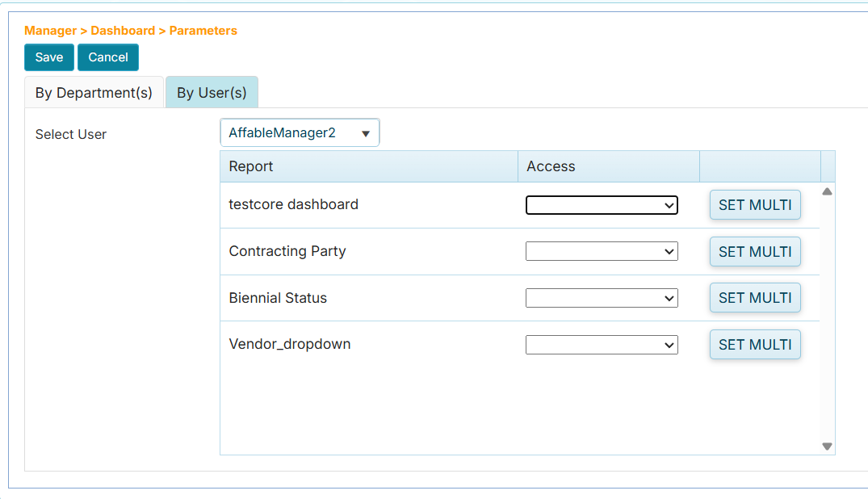Switch to the By Department(s) tab
Screen dimensions: 868x499
click(94, 92)
